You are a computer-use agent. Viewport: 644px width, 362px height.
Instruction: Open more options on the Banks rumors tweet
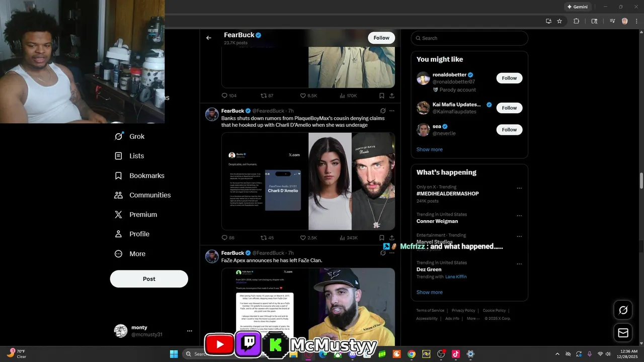[x=392, y=111]
